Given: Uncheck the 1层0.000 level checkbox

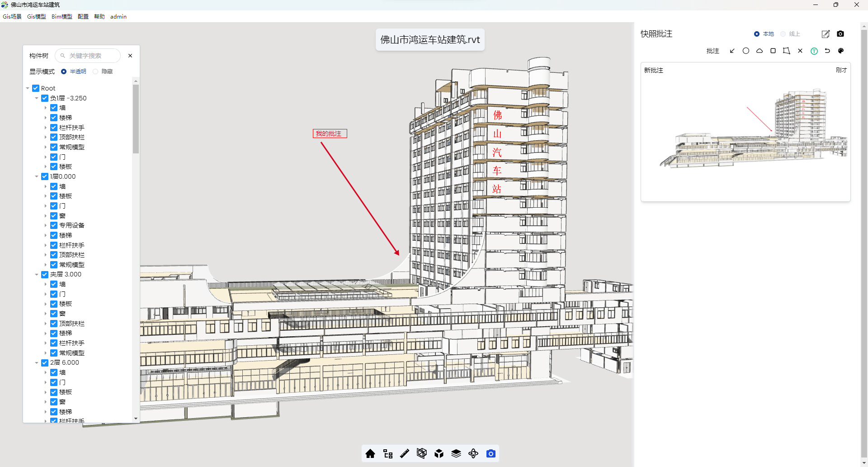Looking at the screenshot, I should pyautogui.click(x=45, y=176).
